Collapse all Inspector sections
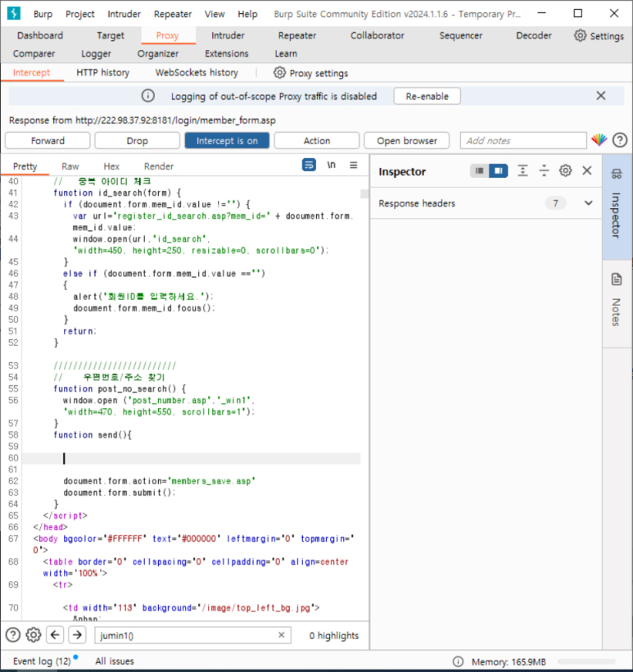The image size is (633, 672). tap(544, 171)
